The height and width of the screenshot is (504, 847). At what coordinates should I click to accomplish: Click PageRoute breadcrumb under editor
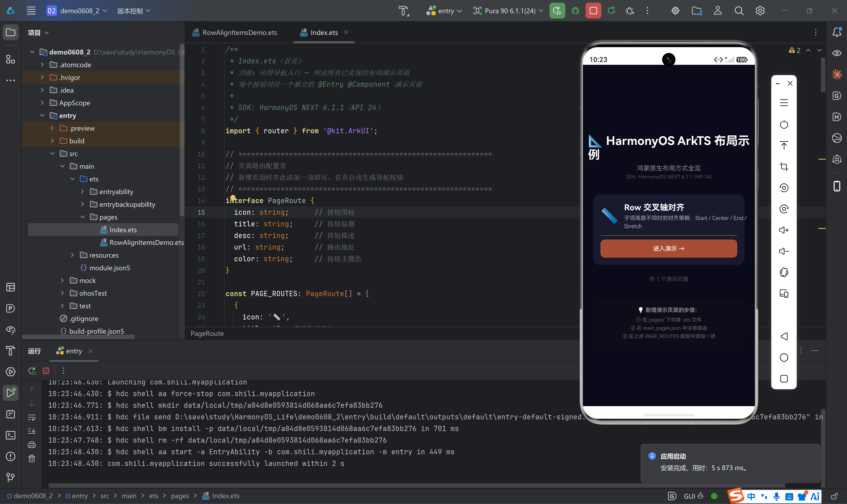[207, 334]
